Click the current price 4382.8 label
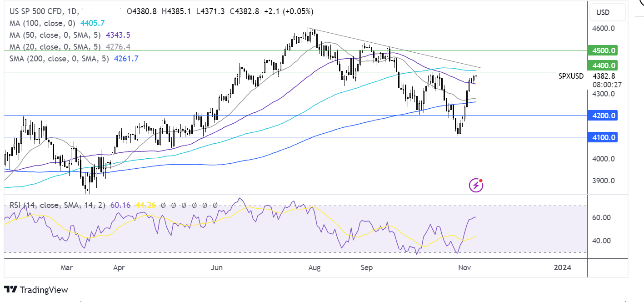644x302 pixels. [x=604, y=76]
